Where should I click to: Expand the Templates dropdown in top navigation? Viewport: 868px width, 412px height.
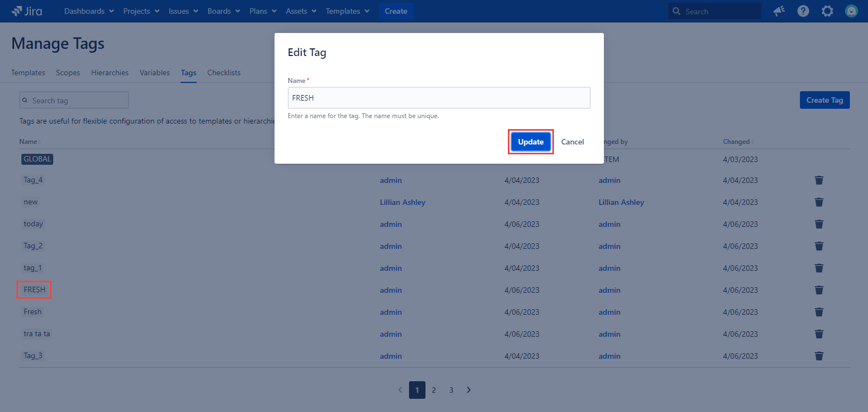click(348, 11)
